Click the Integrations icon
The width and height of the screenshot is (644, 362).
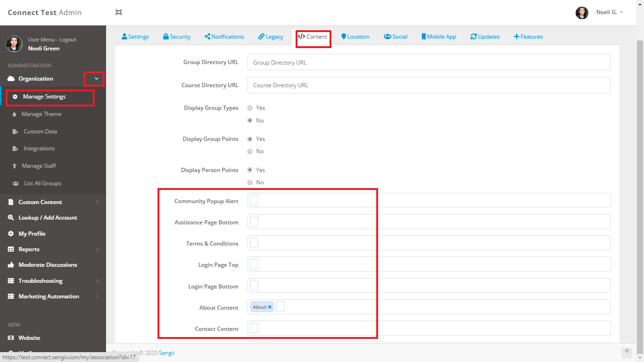coord(15,148)
